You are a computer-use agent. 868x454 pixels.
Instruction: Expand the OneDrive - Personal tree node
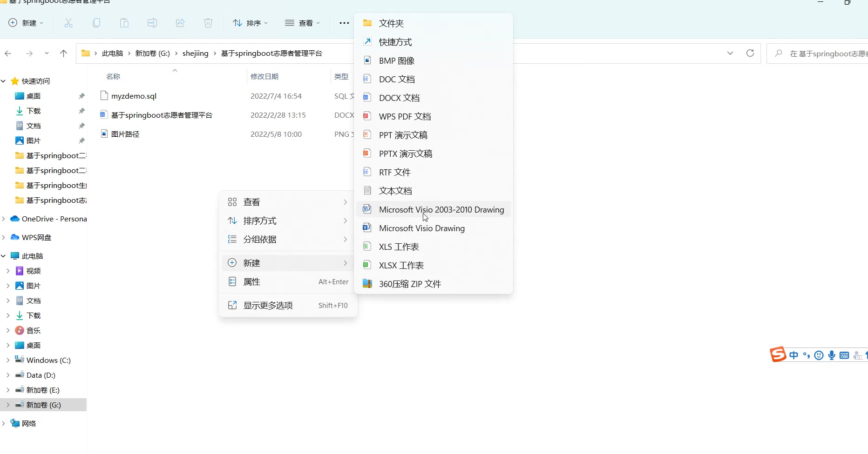4,219
